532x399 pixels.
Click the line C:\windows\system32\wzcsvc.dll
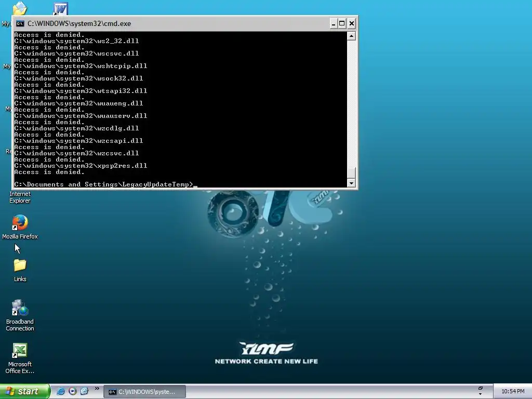click(x=77, y=153)
